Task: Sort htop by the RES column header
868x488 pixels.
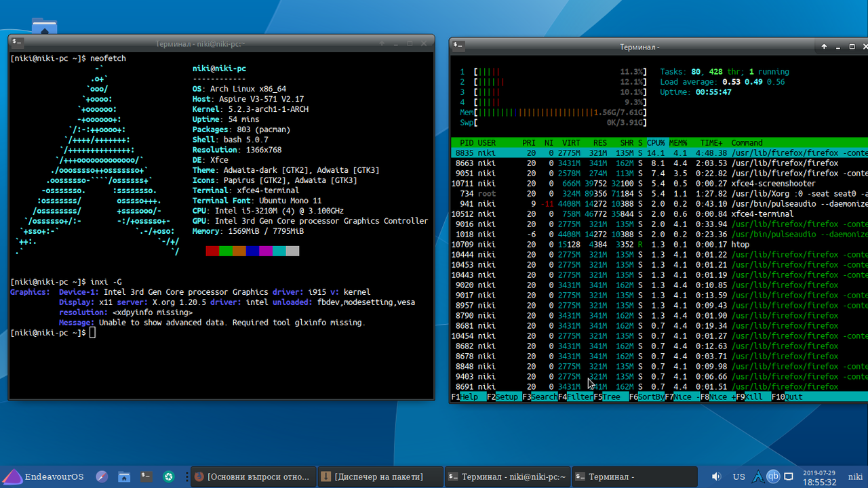Action: coord(600,143)
